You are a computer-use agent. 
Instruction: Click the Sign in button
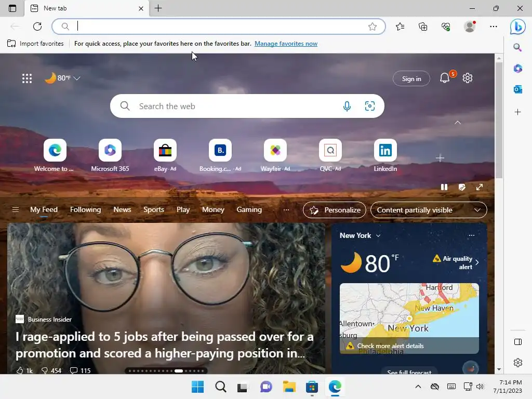click(x=411, y=79)
